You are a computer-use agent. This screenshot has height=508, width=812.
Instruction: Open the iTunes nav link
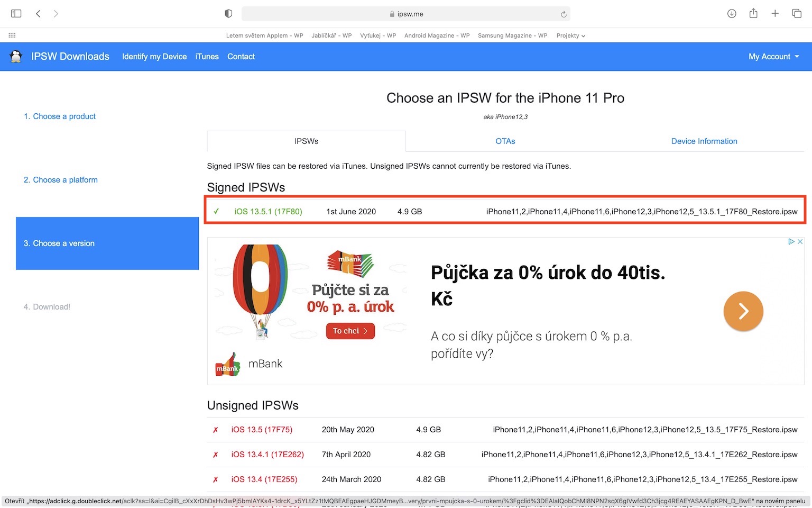(207, 57)
